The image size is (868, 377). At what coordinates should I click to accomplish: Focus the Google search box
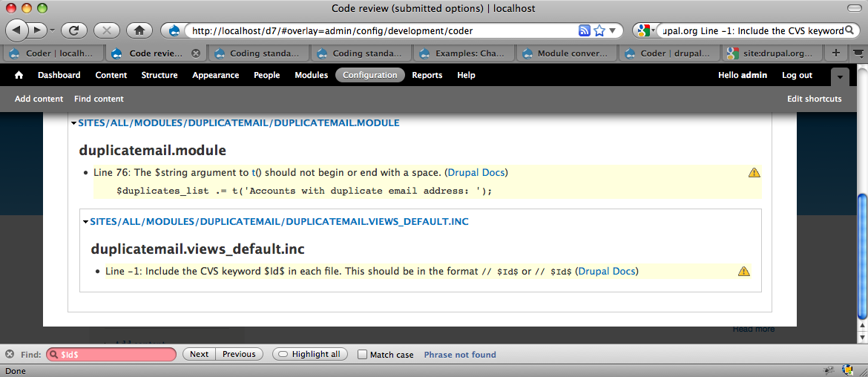(x=753, y=31)
